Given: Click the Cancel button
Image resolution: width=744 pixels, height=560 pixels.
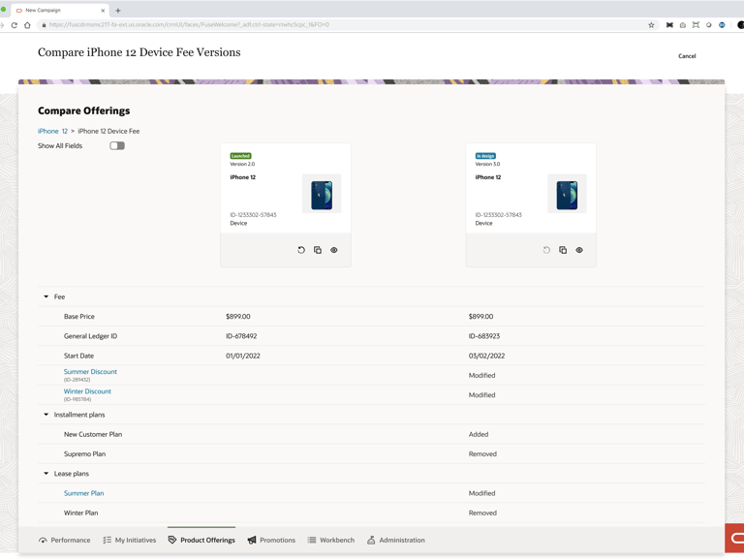Looking at the screenshot, I should (687, 56).
